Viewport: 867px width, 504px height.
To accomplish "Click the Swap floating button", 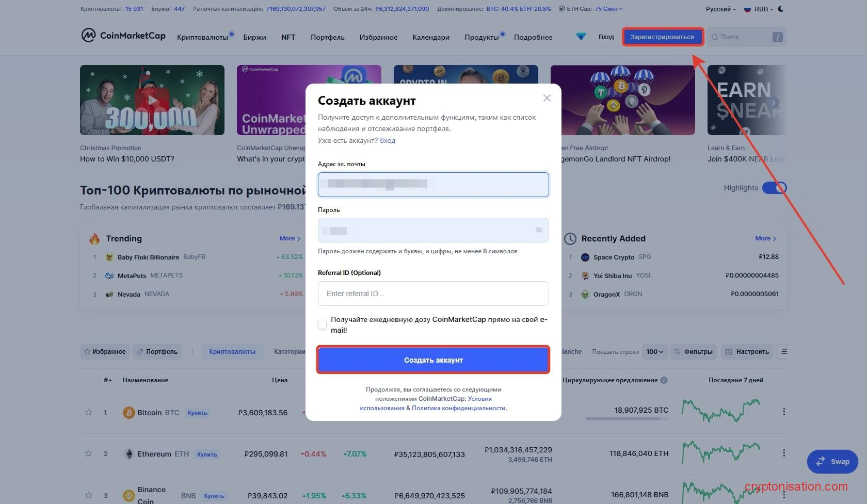I will point(832,462).
